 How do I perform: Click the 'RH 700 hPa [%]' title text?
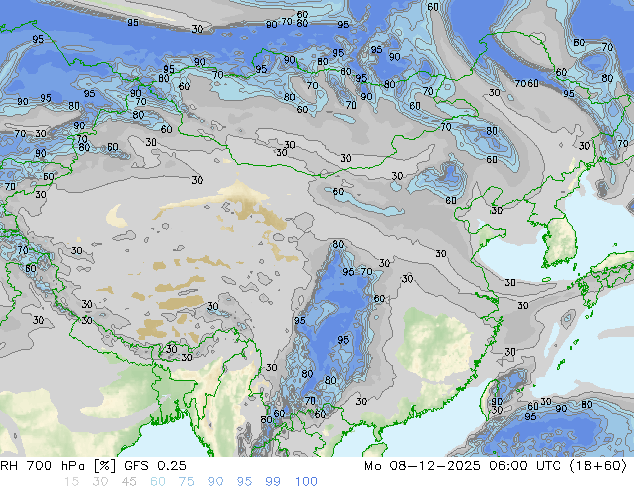pyautogui.click(x=58, y=466)
